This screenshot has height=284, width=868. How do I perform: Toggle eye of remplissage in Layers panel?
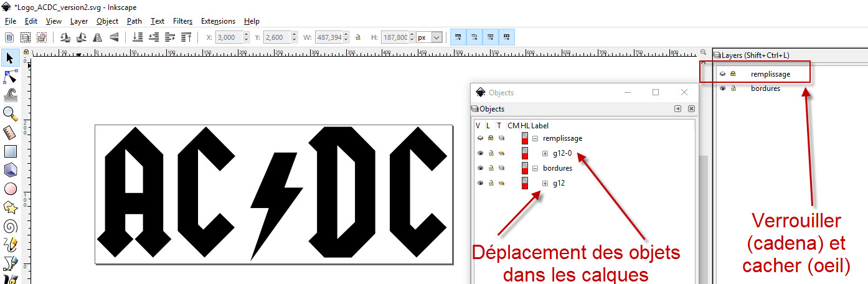723,74
